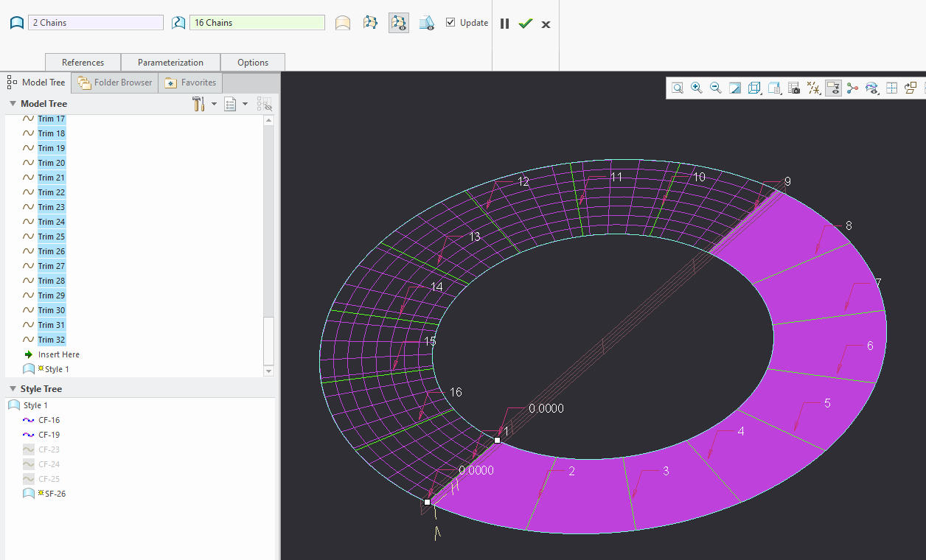Select the Zoom Out magnifier tool
The image size is (926, 560).
point(716,88)
